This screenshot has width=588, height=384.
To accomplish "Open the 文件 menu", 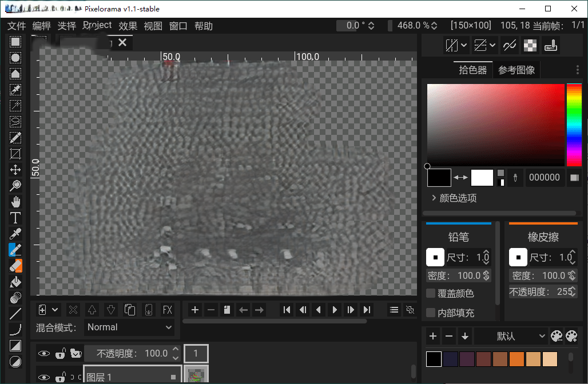I will pos(17,26).
